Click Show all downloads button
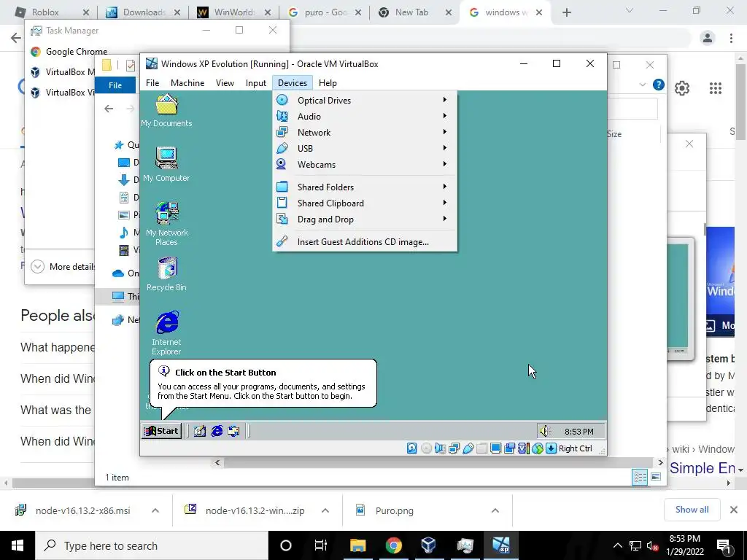The height and width of the screenshot is (560, 747). point(692,510)
